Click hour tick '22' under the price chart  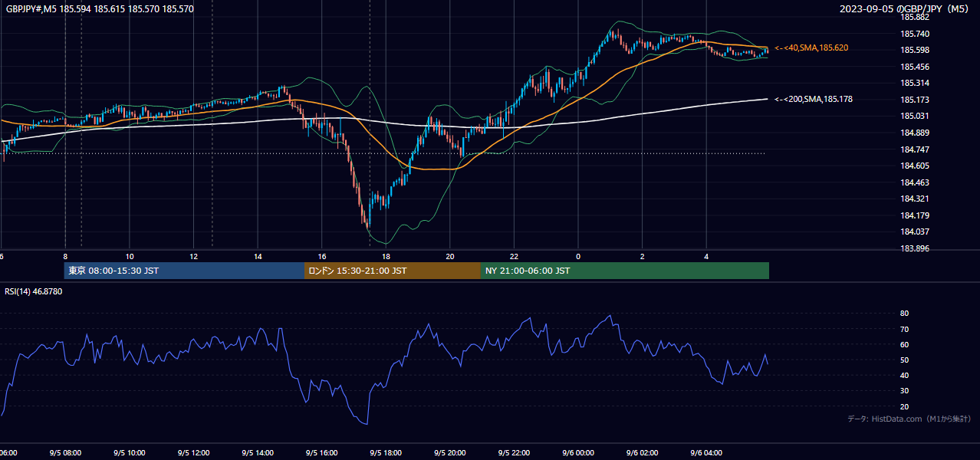515,257
